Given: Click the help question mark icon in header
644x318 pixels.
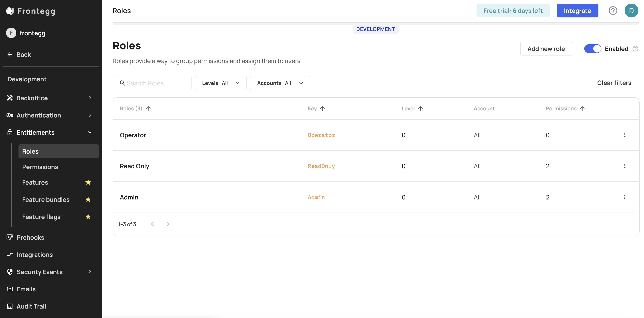Looking at the screenshot, I should click(613, 11).
